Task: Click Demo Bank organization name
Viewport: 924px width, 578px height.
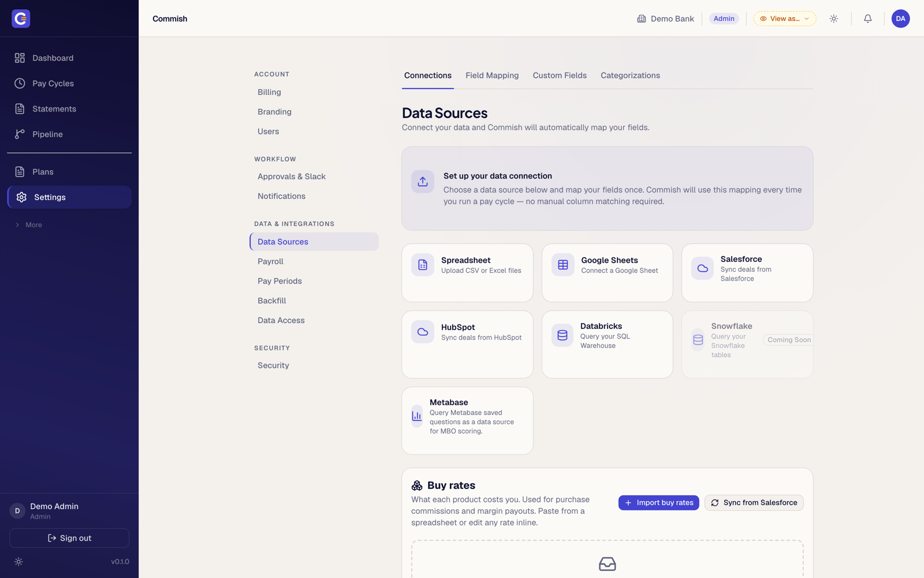Action: (672, 18)
